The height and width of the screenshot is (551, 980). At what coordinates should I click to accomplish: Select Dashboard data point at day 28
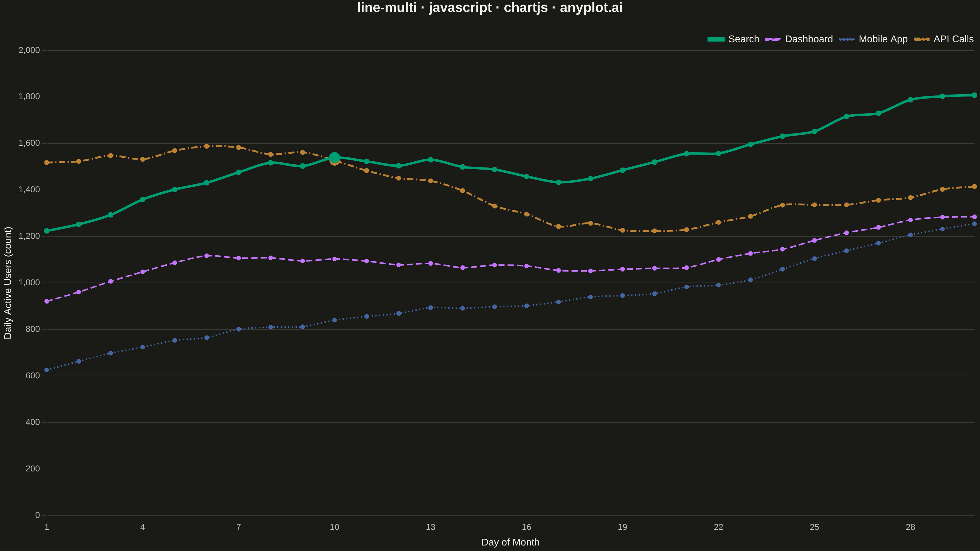click(x=910, y=220)
